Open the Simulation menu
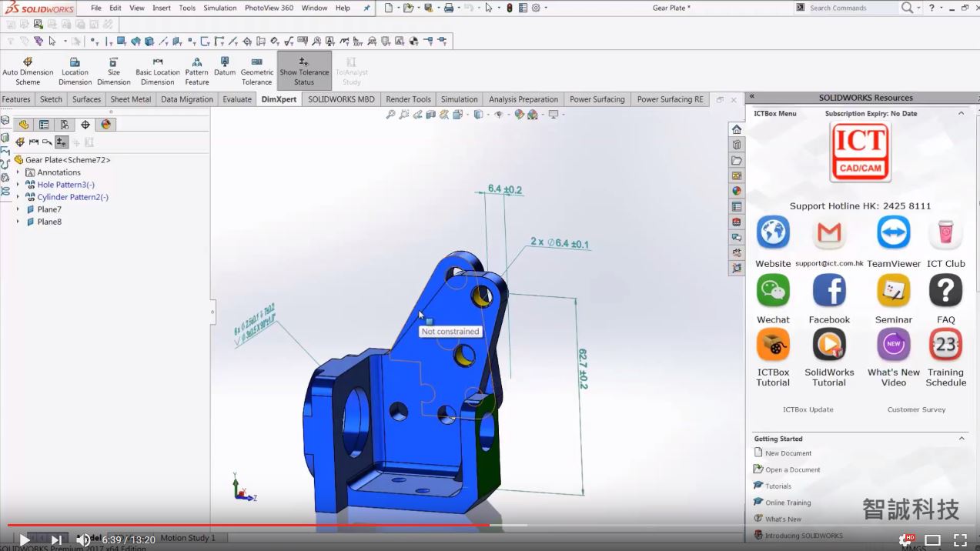 [219, 8]
